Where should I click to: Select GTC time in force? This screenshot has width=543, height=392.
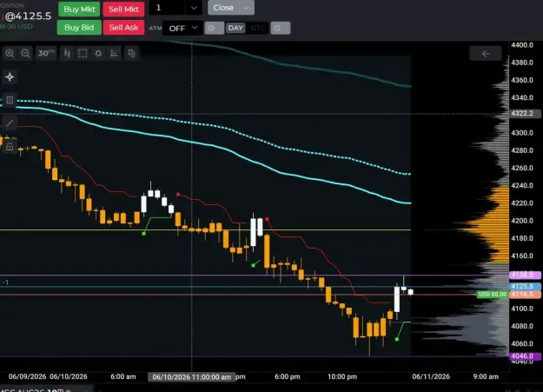257,28
